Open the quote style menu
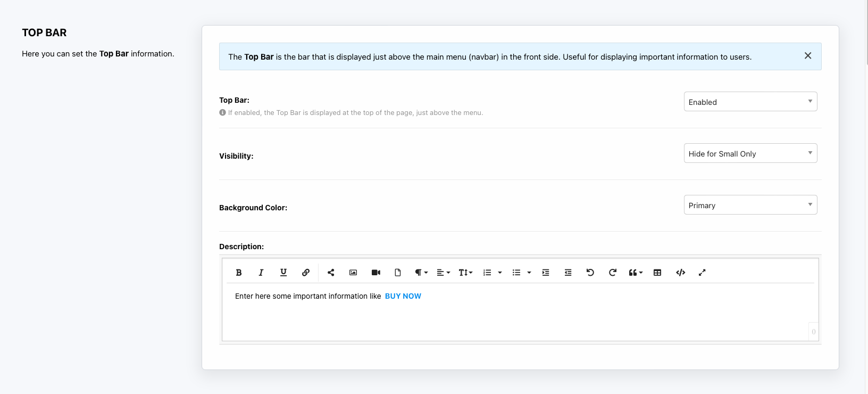The image size is (868, 394). pos(636,273)
